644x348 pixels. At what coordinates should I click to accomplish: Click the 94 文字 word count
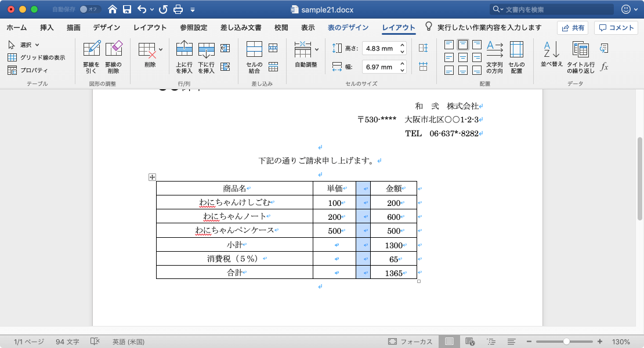pos(67,342)
